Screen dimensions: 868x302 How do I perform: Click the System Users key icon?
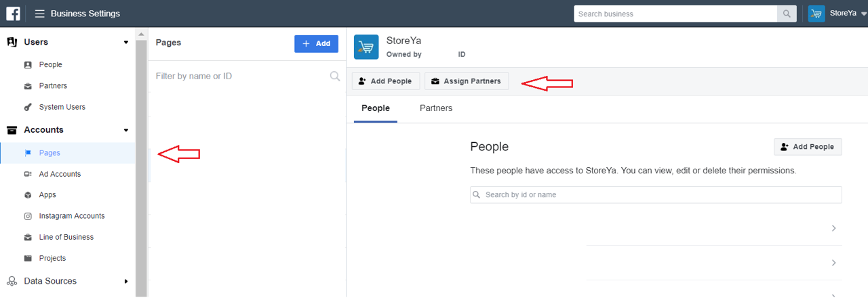click(28, 107)
